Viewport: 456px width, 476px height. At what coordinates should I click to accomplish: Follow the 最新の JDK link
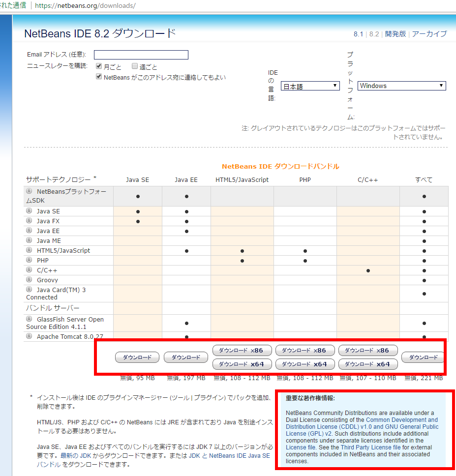point(76,456)
